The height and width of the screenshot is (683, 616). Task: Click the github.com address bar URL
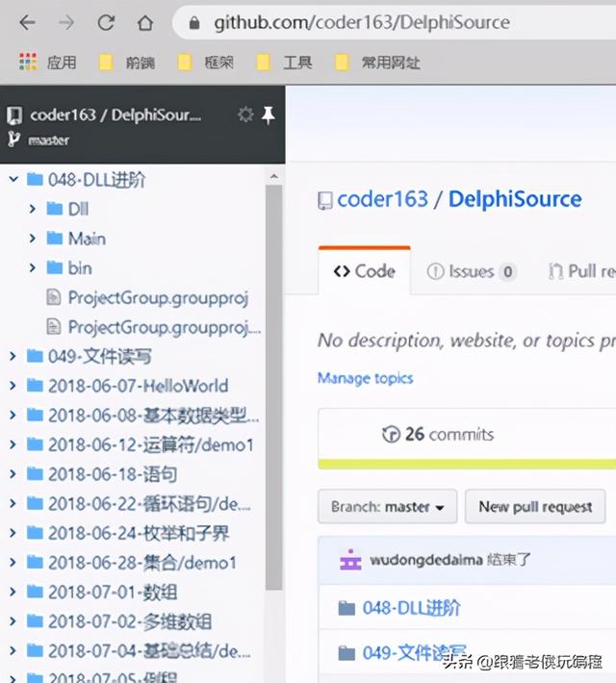click(x=362, y=23)
